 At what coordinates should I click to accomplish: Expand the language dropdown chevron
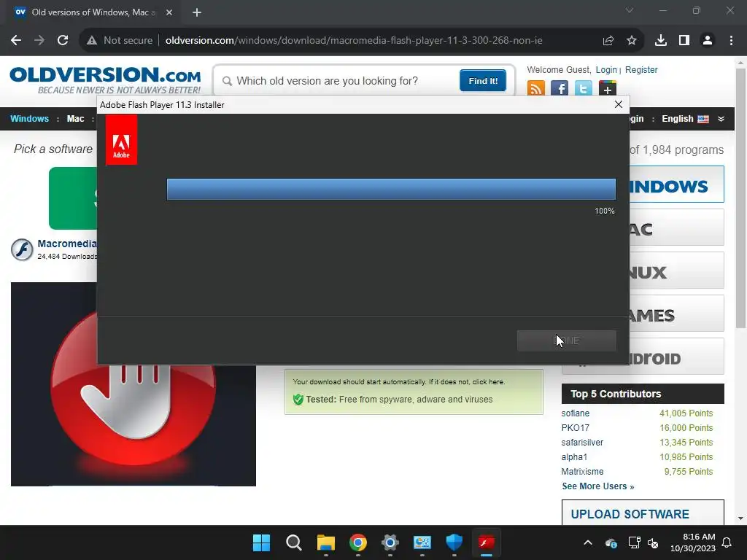(x=721, y=119)
